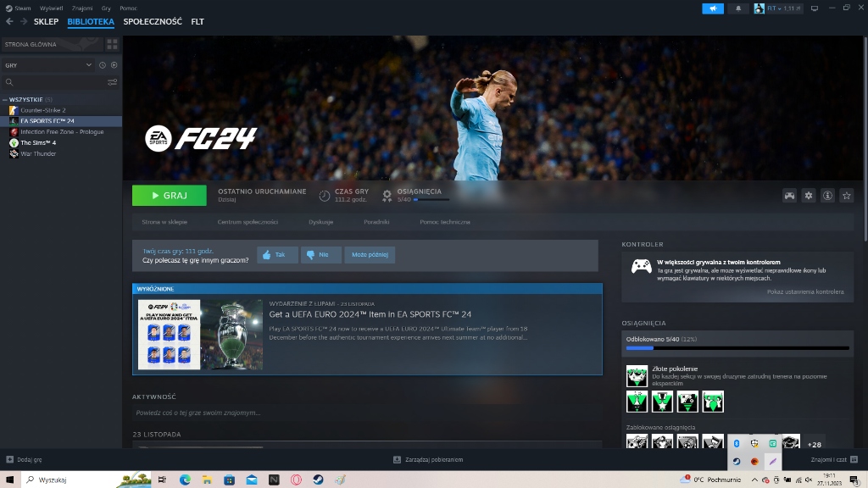Click Dodaj grę at bottom left
Screen dimensions: 868x488
(x=24, y=459)
